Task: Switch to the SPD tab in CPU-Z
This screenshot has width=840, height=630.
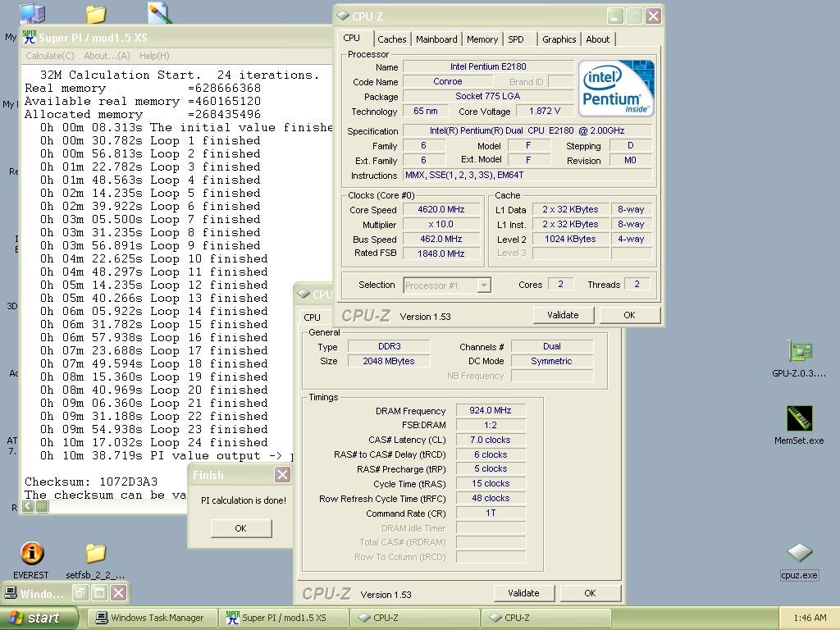Action: [516, 39]
